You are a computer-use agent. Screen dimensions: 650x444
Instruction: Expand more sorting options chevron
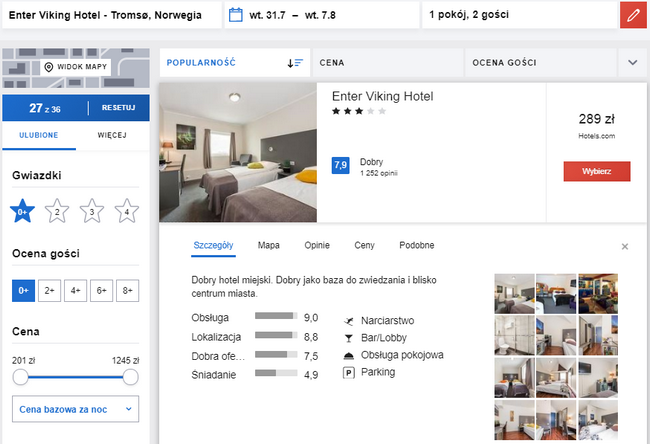[633, 63]
